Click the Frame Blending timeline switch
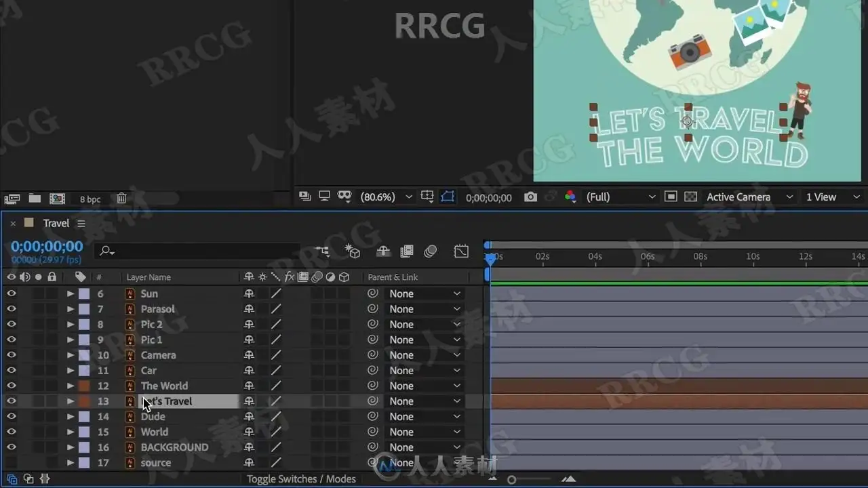 [406, 251]
